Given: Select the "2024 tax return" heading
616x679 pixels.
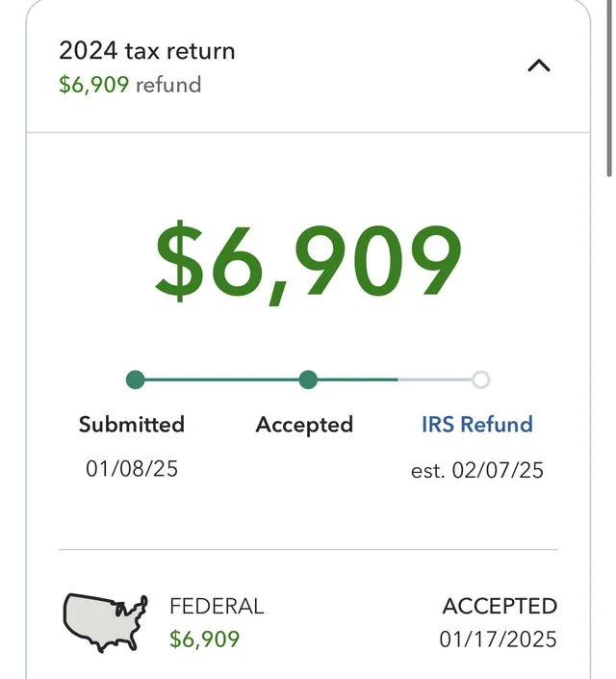Looking at the screenshot, I should (x=146, y=51).
